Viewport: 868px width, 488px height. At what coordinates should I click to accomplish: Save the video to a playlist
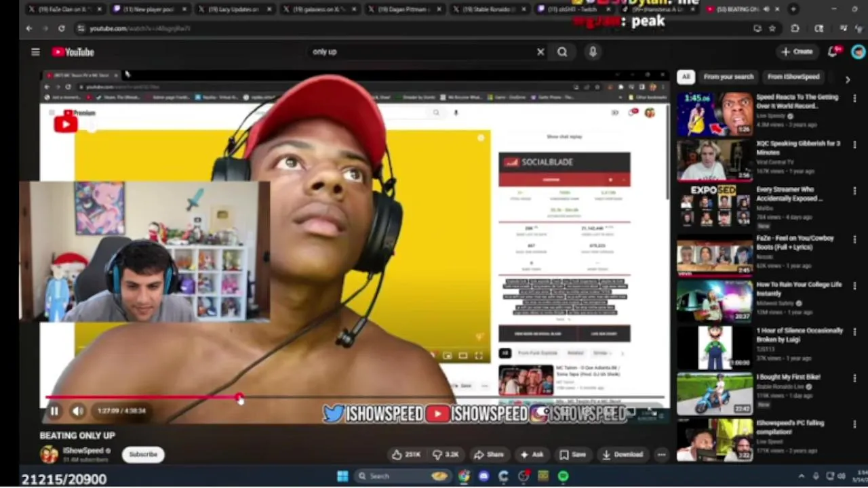tap(573, 454)
